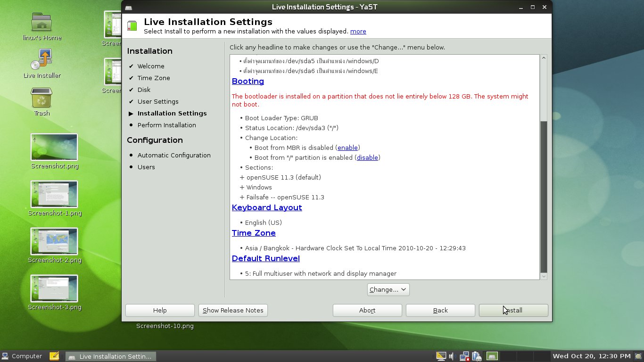Click 'Status Location: /dev/sda3' text
This screenshot has height=362, width=644.
point(292,128)
